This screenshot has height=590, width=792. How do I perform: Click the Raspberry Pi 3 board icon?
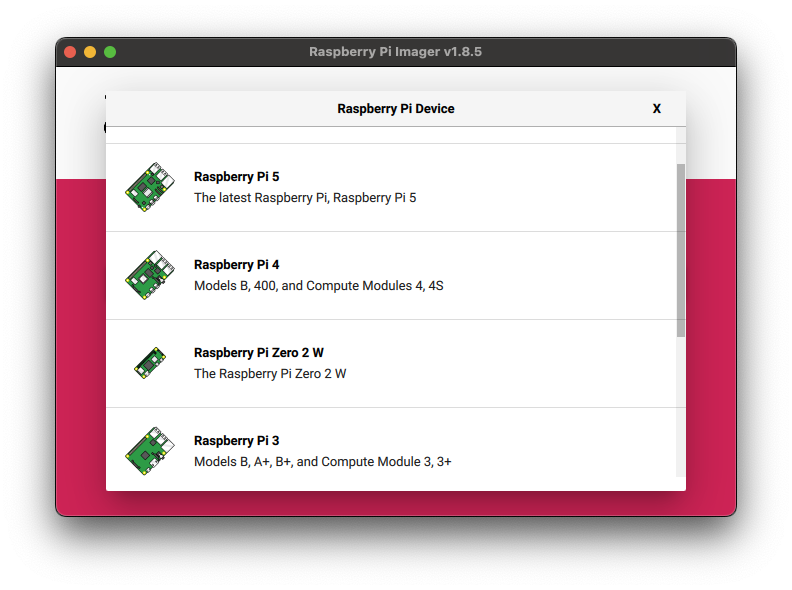(x=149, y=451)
